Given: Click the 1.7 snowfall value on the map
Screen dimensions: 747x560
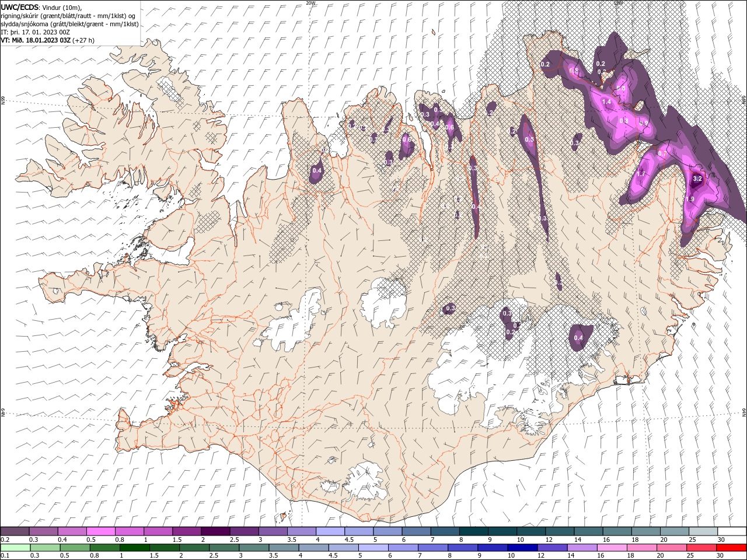Looking at the screenshot, I should pyautogui.click(x=641, y=174).
